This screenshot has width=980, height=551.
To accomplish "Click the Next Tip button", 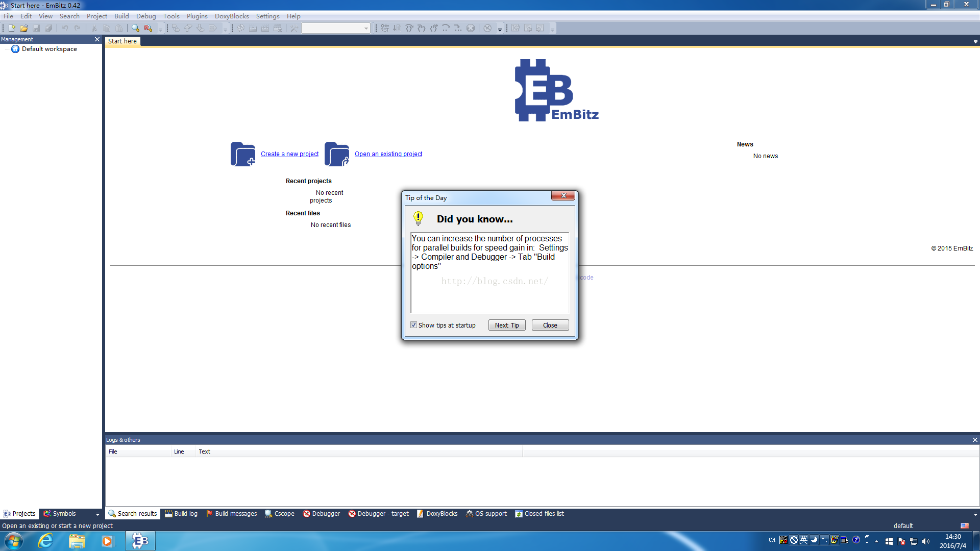I will pyautogui.click(x=507, y=325).
